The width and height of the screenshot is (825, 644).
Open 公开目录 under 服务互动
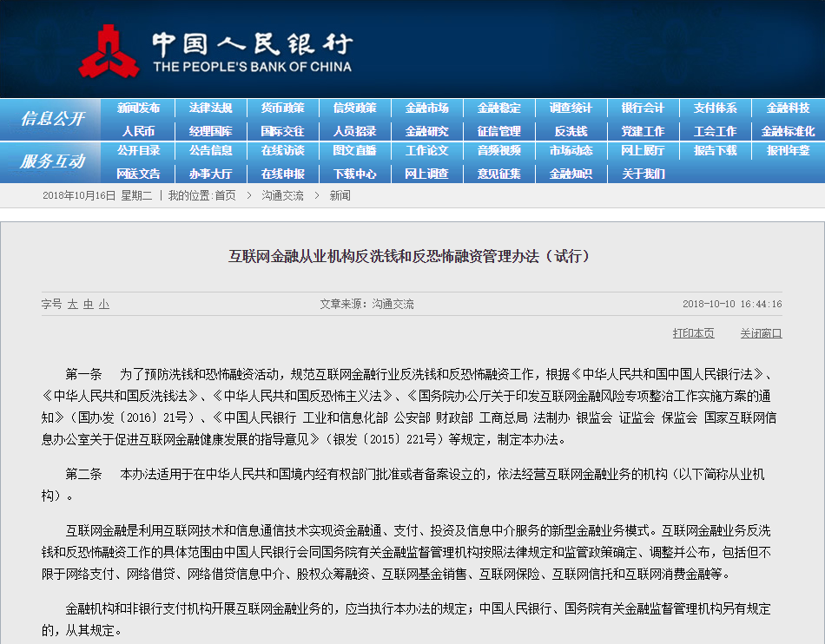click(138, 150)
